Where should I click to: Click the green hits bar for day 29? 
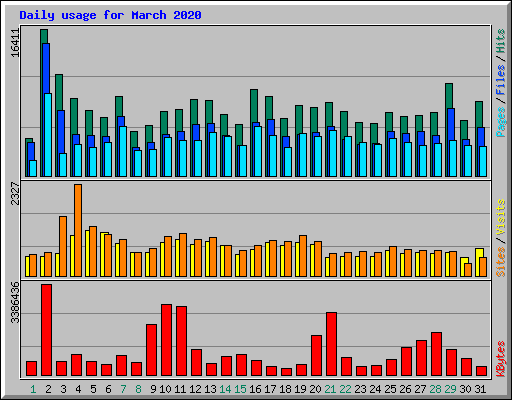[x=449, y=96]
